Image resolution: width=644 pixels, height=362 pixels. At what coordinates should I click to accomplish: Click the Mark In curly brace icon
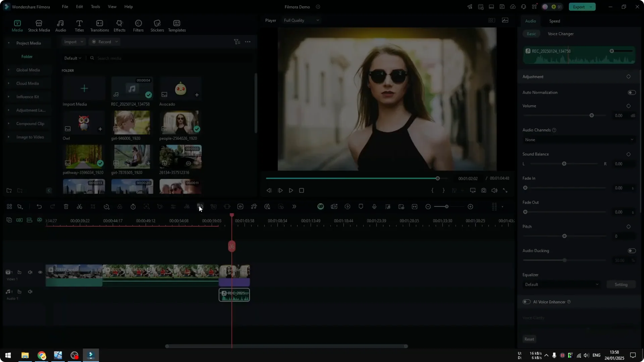coord(432,190)
